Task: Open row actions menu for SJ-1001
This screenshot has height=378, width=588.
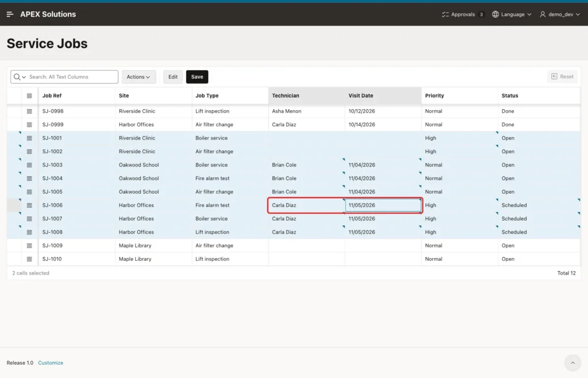Action: coord(29,138)
